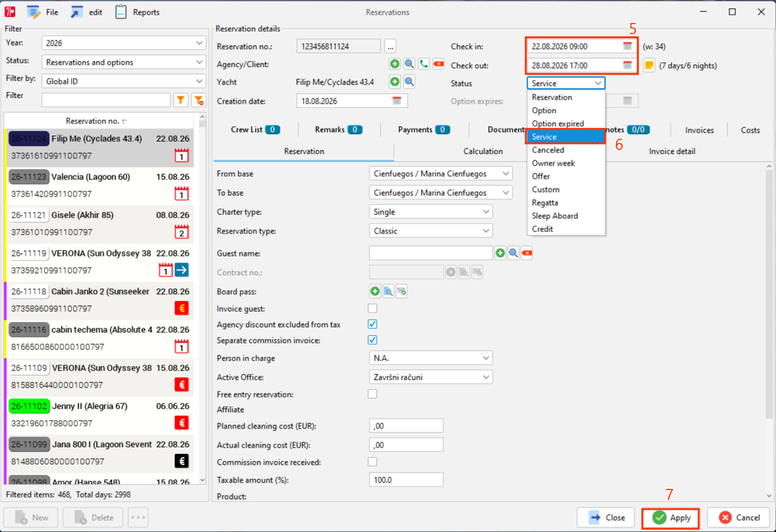Remove guest name with red icon
The image size is (776, 532).
527,253
